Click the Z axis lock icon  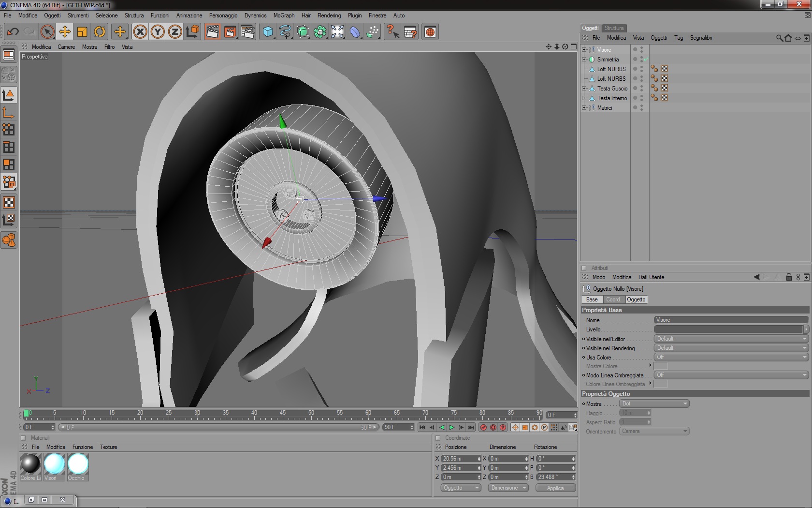(175, 32)
